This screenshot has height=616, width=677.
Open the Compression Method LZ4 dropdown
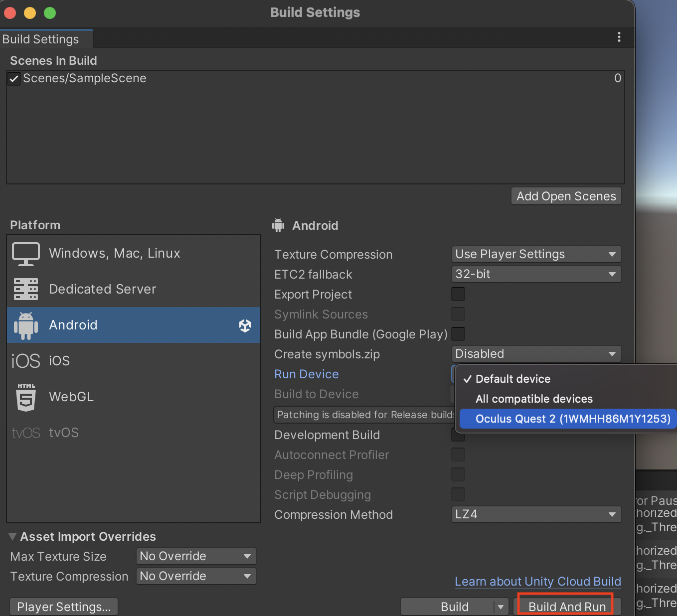point(536,514)
